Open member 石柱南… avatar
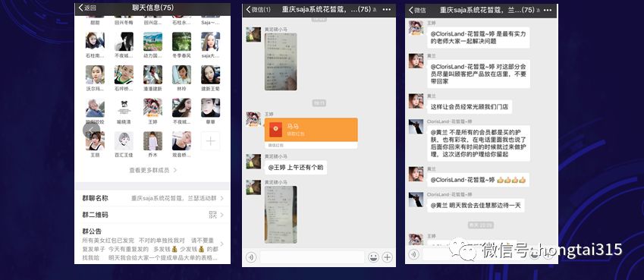644x280 pixels. (x=95, y=42)
